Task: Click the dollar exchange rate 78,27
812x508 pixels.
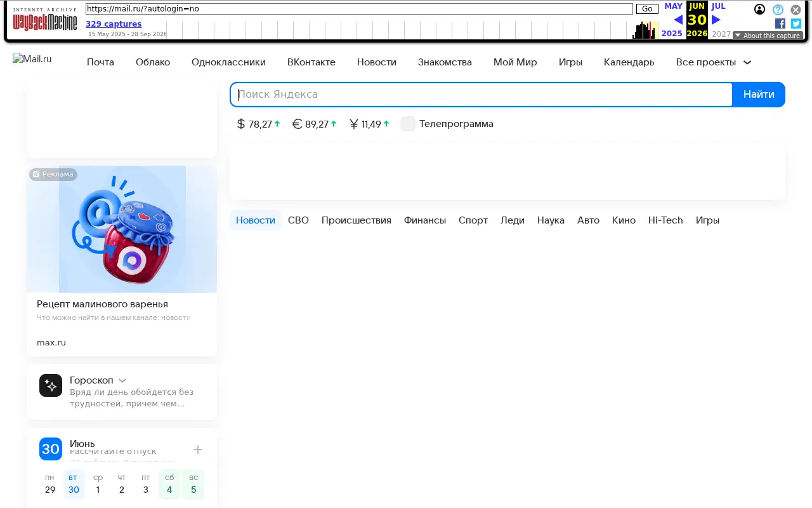Action: (x=258, y=124)
